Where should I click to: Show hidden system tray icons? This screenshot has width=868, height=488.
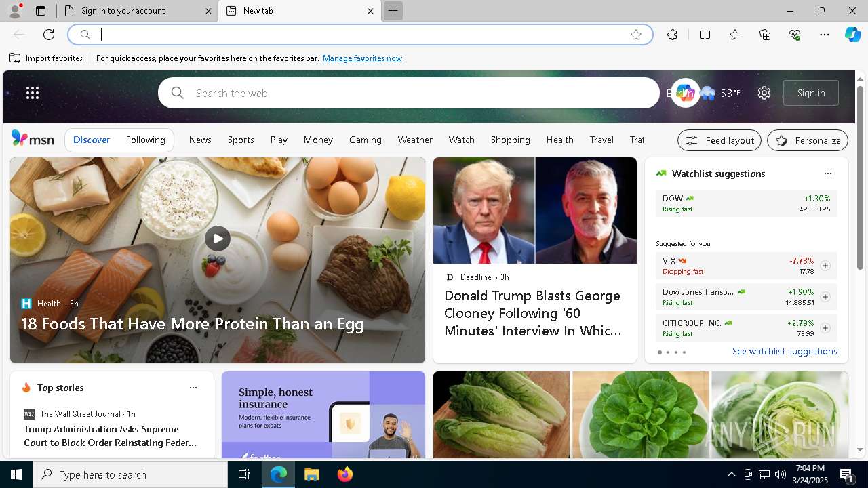(732, 474)
